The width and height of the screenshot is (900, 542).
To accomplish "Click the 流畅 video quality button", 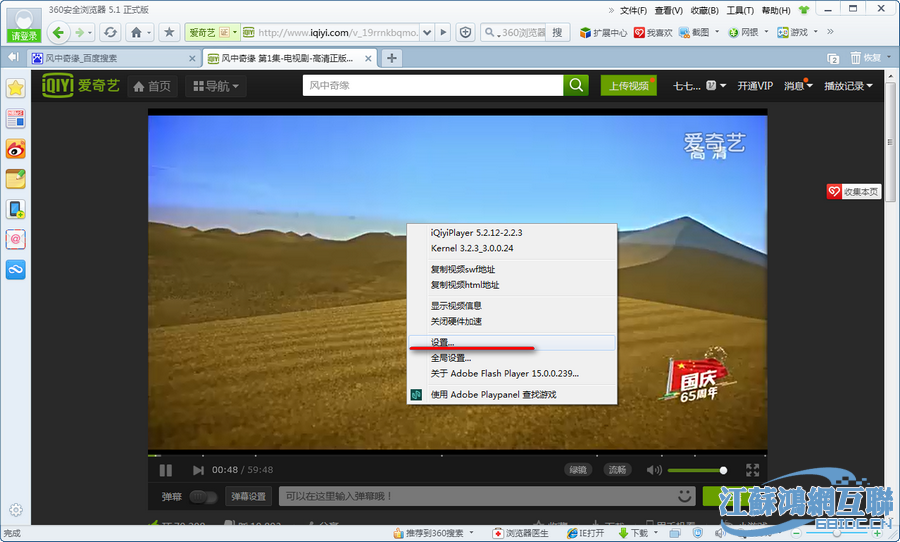I will click(617, 470).
